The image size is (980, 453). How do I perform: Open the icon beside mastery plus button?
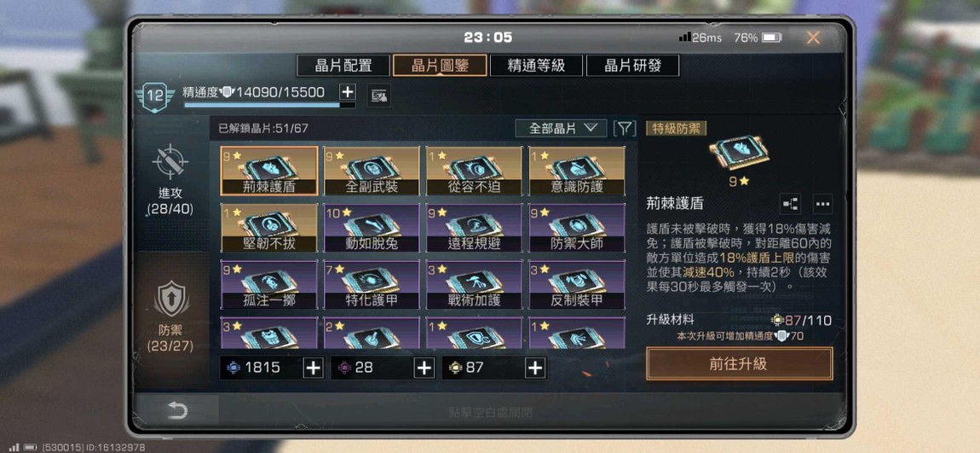(x=378, y=95)
